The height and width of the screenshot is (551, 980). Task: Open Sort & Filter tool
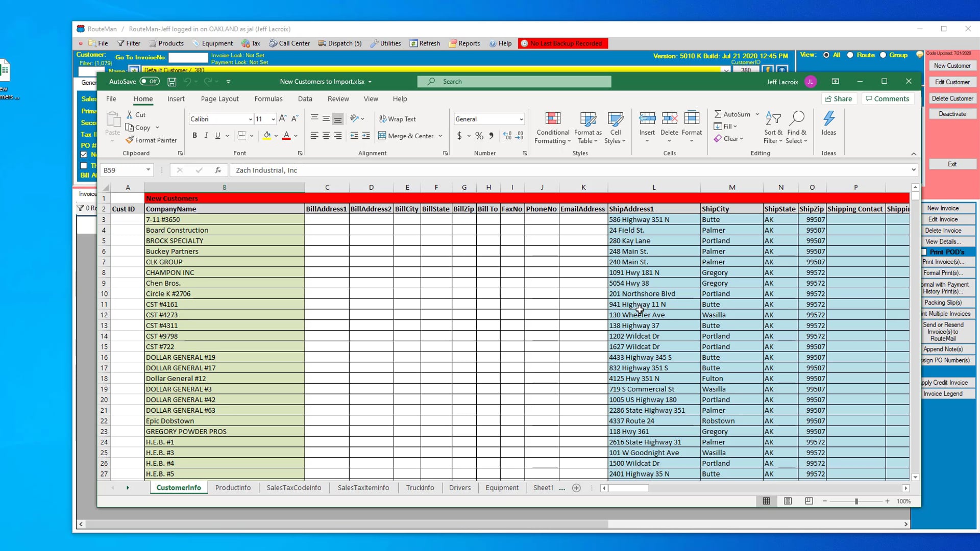(x=773, y=128)
